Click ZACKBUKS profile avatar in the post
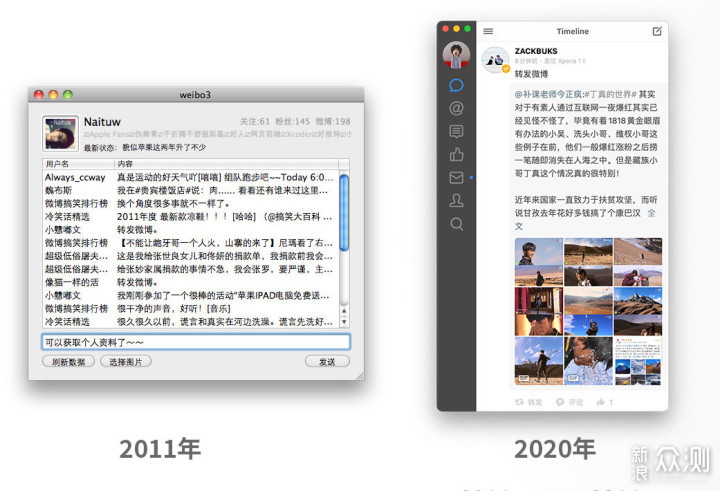Screen dimensions: 720x491 pyautogui.click(x=495, y=60)
